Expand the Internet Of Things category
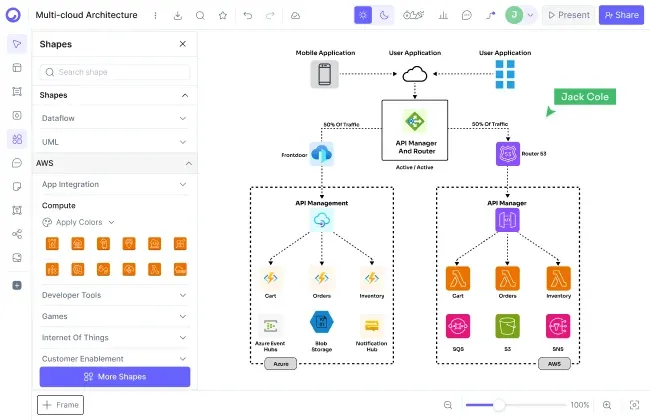This screenshot has width=650, height=420. [x=114, y=337]
